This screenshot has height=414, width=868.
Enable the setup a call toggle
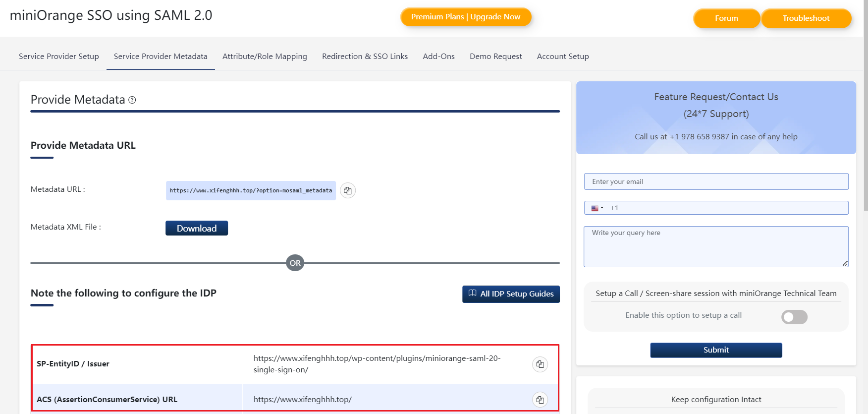coord(794,317)
